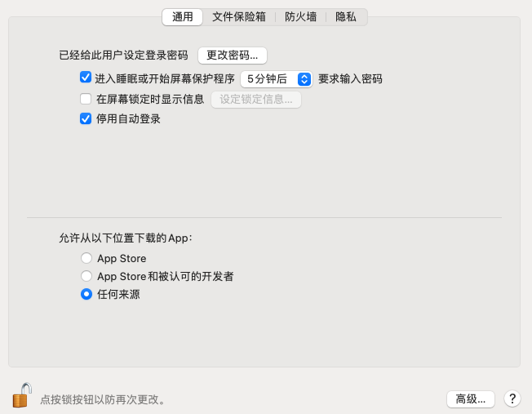Go to the 防火墙 tab

[300, 16]
